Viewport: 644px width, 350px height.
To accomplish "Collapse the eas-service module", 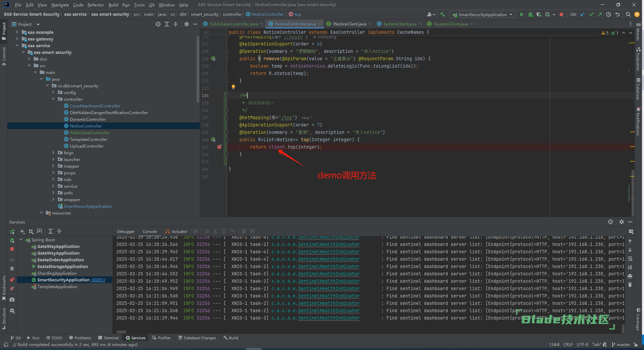I will point(17,46).
